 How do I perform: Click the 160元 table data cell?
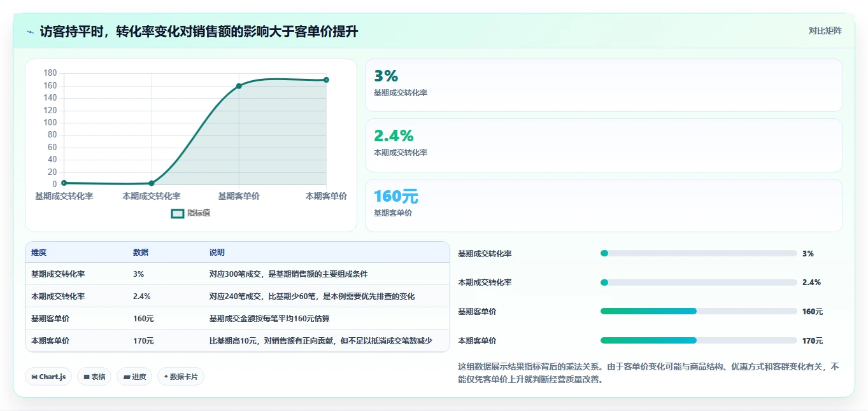tap(143, 319)
